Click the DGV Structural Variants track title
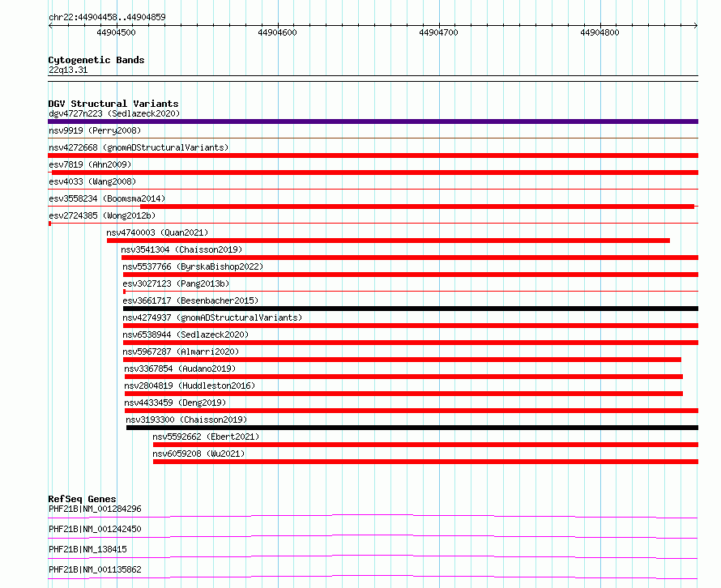 coord(113,104)
